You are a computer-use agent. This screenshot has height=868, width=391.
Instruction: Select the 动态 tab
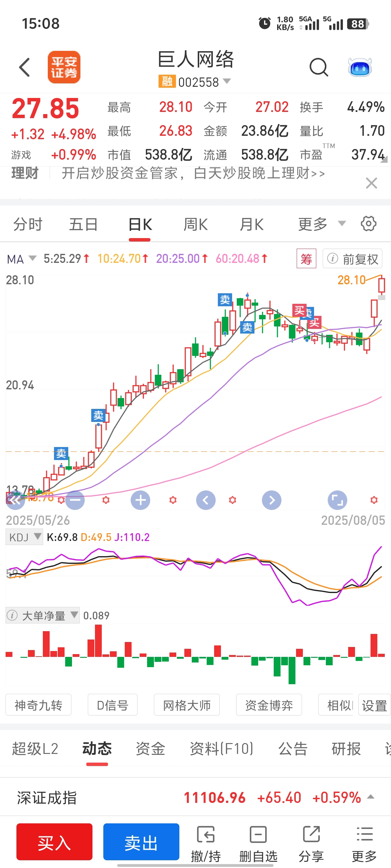click(x=97, y=749)
